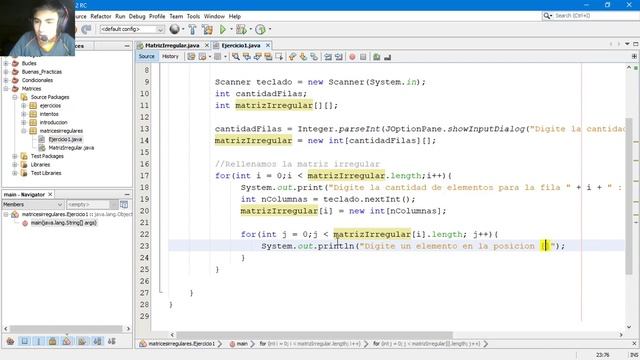Screen dimensions: 640x360
Task: Click Shift Line Right icon
Action: (x=339, y=57)
